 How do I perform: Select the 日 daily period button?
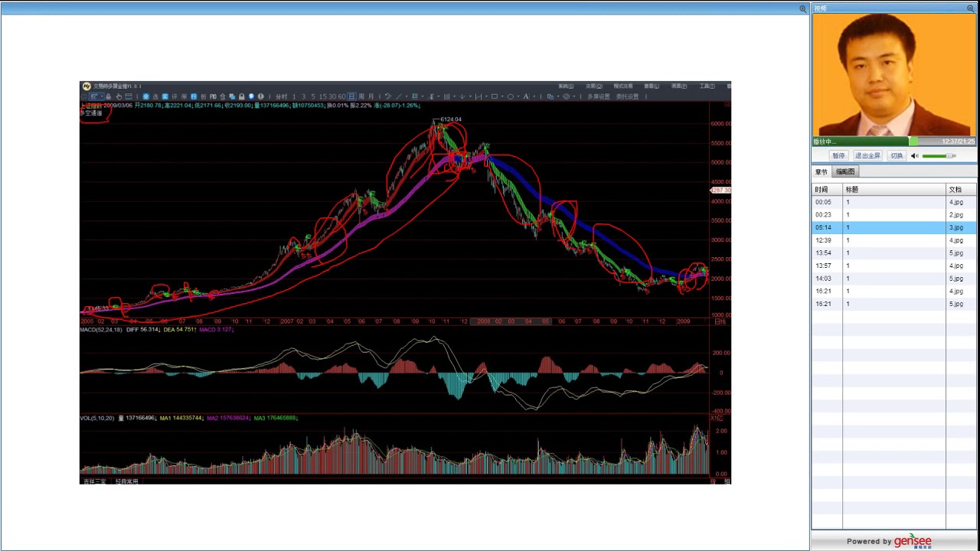point(351,96)
